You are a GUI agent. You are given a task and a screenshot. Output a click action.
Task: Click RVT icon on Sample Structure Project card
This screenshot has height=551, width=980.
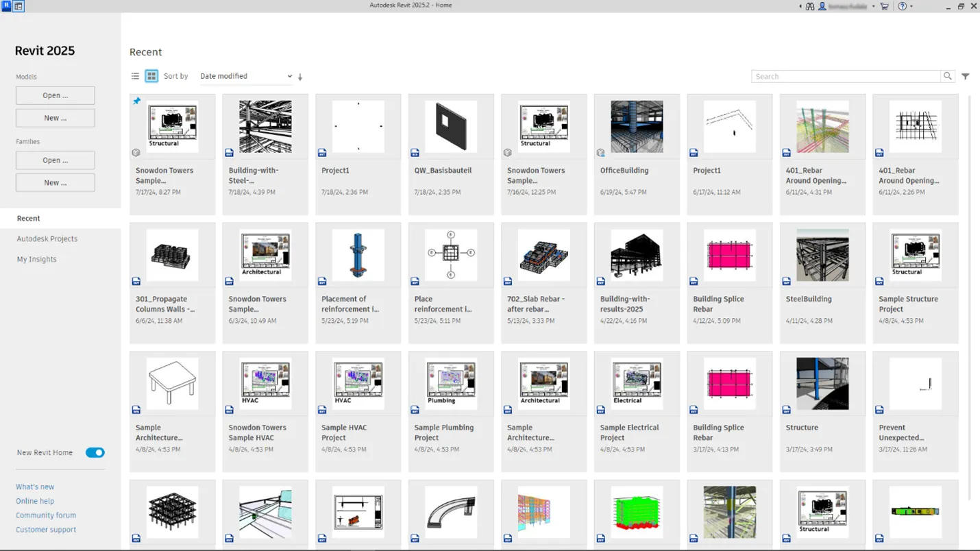(879, 282)
